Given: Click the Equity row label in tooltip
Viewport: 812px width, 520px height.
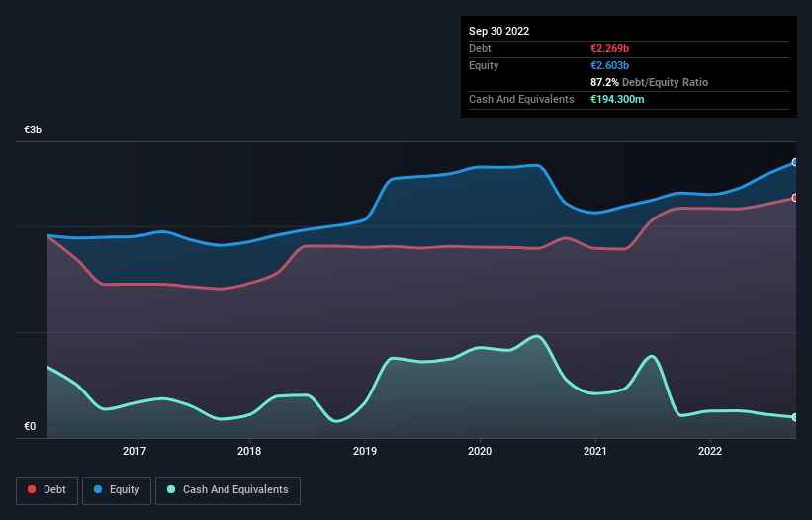Looking at the screenshot, I should (484, 65).
